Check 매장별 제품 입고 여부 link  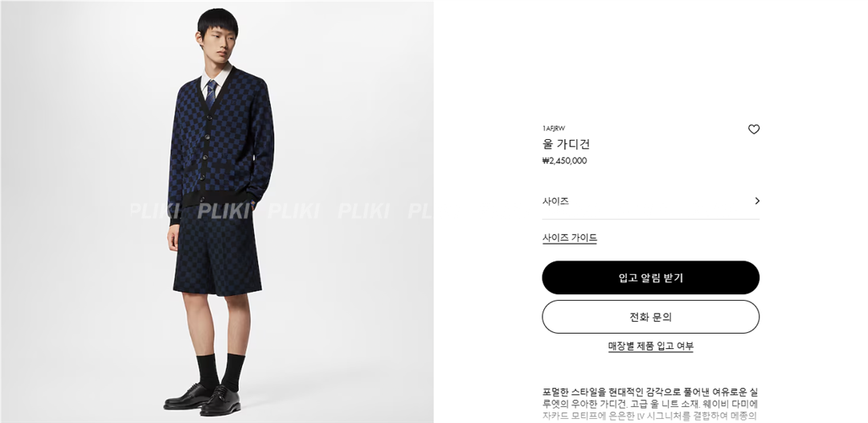[650, 346]
